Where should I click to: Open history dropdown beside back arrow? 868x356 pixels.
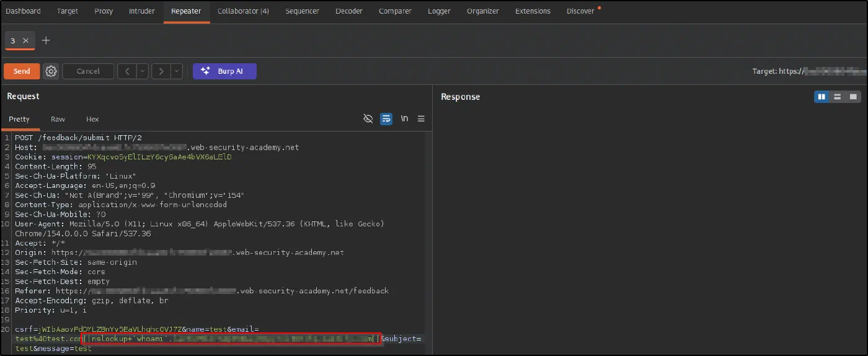[x=143, y=71]
